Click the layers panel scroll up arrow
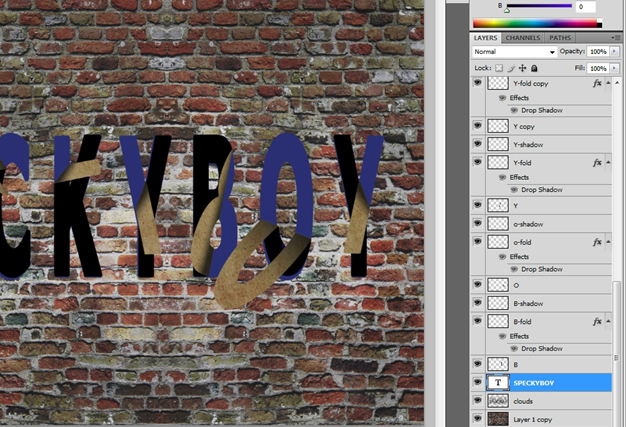 [617, 83]
